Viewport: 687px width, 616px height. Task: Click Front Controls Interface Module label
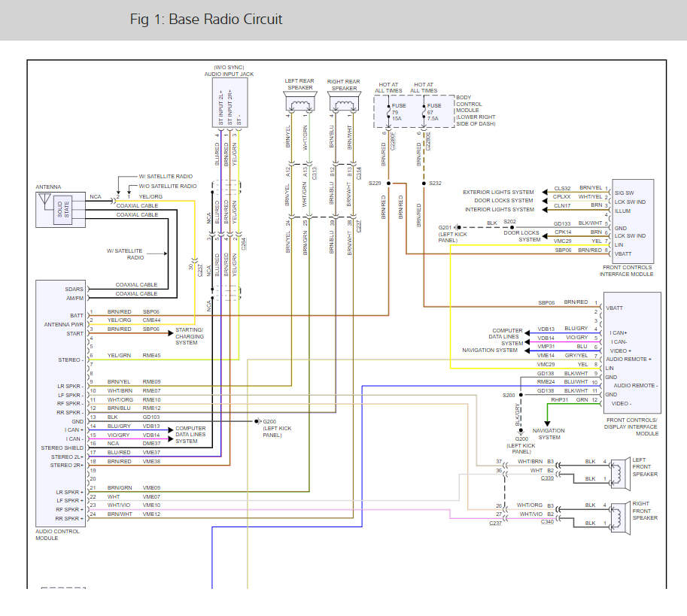pos(628,271)
